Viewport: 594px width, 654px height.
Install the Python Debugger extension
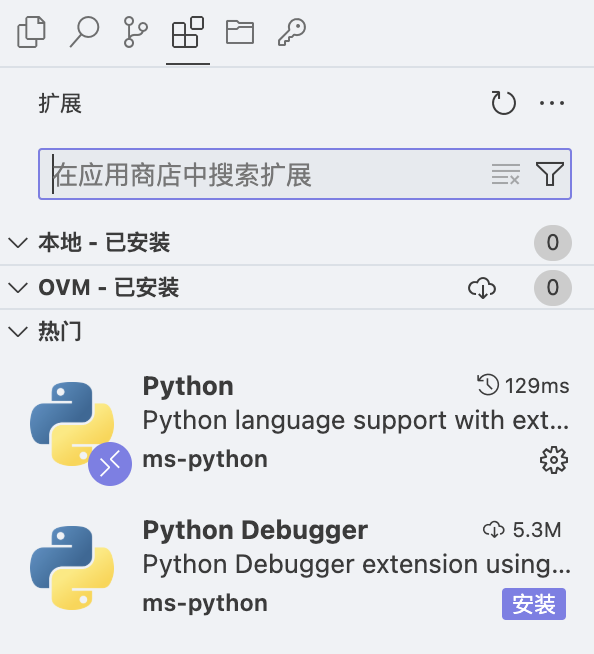[534, 604]
